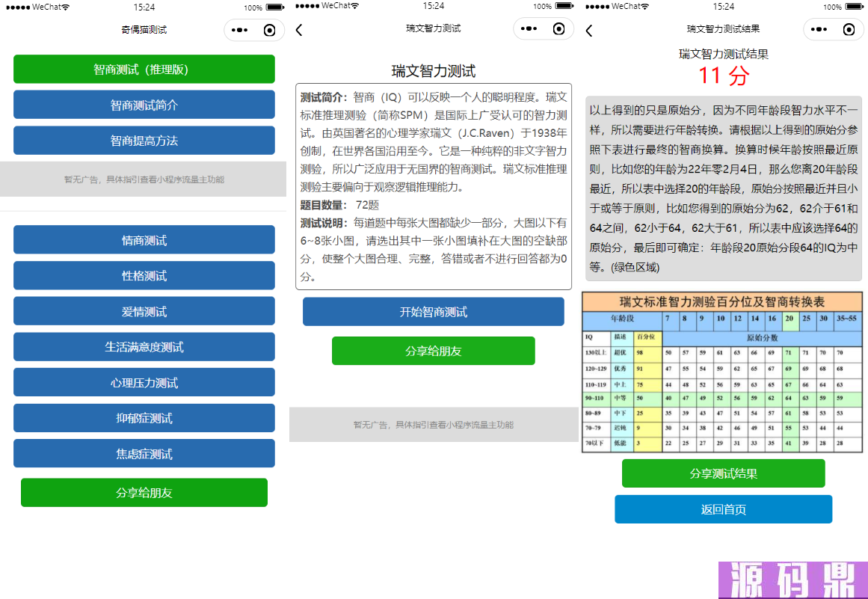Tap the Wi-Fi icon on 瑞文智力测试 intro status bar

355,6
